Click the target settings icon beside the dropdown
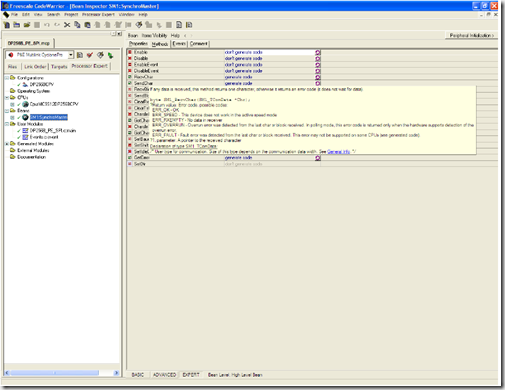505x390 pixels. (x=80, y=55)
